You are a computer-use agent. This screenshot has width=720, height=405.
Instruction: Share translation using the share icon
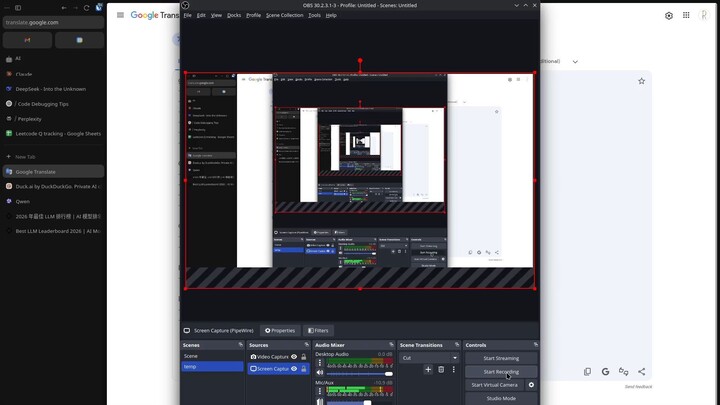click(x=641, y=372)
